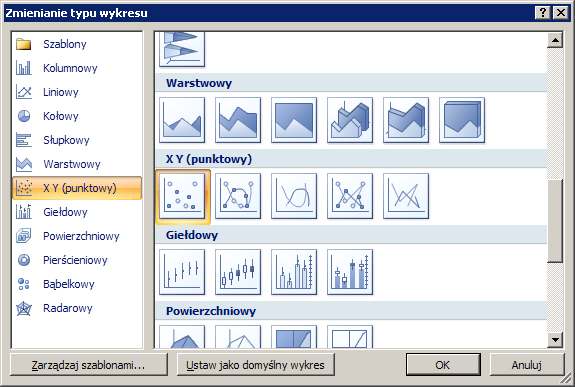Pick the 100% stacked area chart
This screenshot has width=575, height=387.
294,120
